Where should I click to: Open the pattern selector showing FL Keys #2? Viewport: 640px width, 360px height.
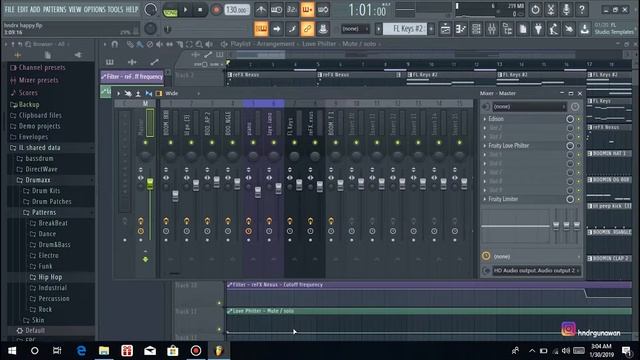pos(404,29)
